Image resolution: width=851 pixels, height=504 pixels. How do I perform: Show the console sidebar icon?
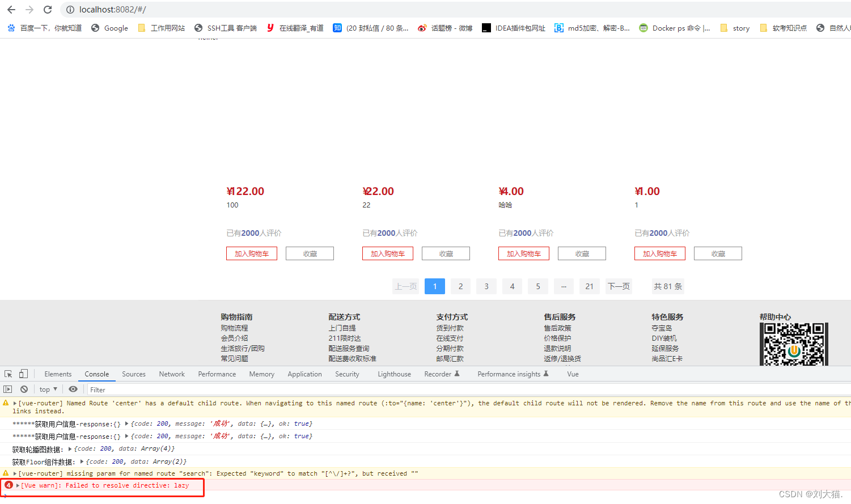7,389
